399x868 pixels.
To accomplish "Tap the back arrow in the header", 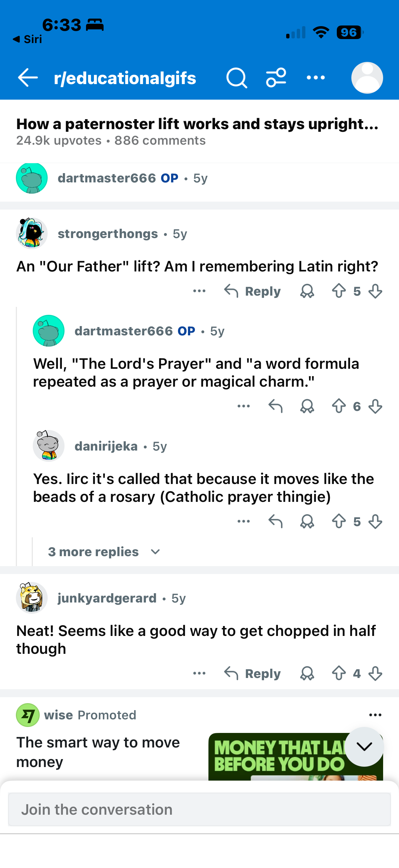I will (x=27, y=78).
